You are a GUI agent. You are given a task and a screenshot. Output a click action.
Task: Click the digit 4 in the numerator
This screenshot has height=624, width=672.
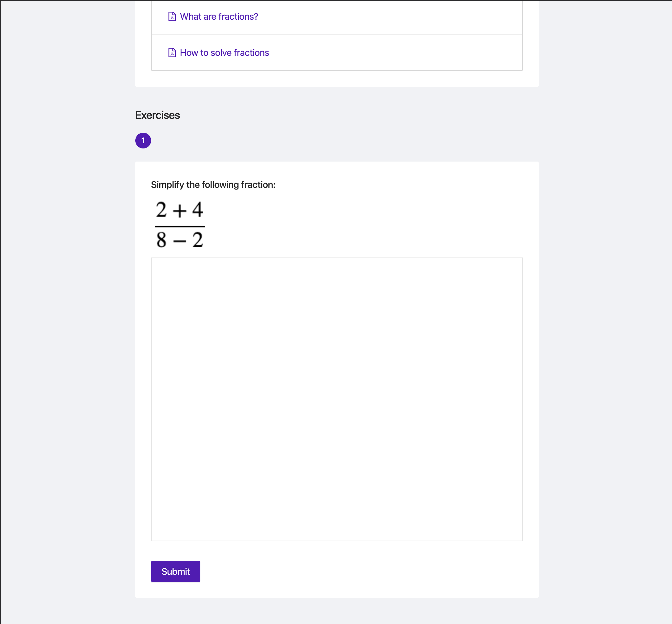[x=197, y=210]
